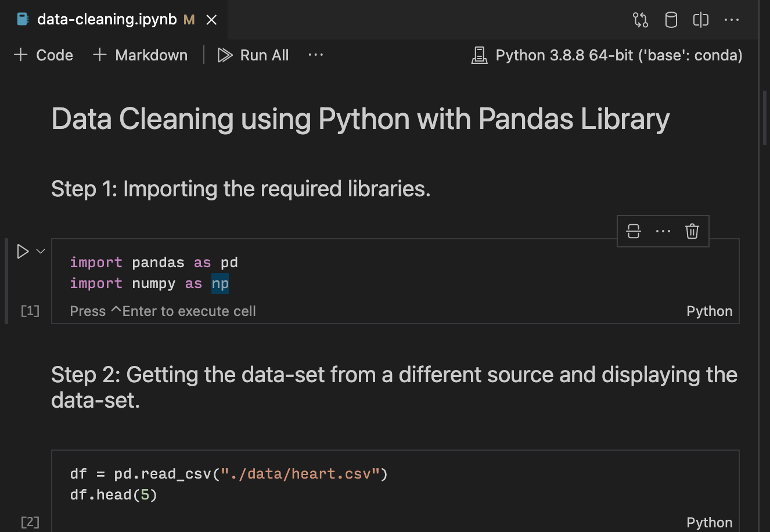
Task: Click the Restart kernel icon
Action: click(x=641, y=19)
